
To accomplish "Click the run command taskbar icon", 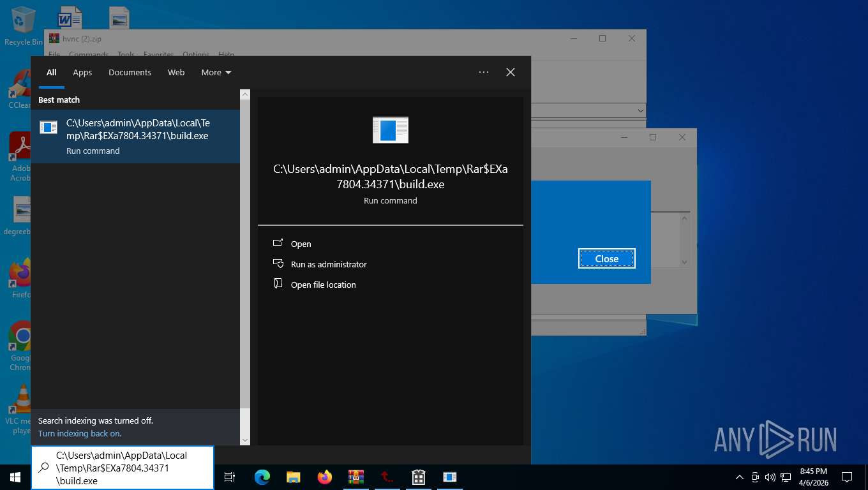I will coord(450,477).
